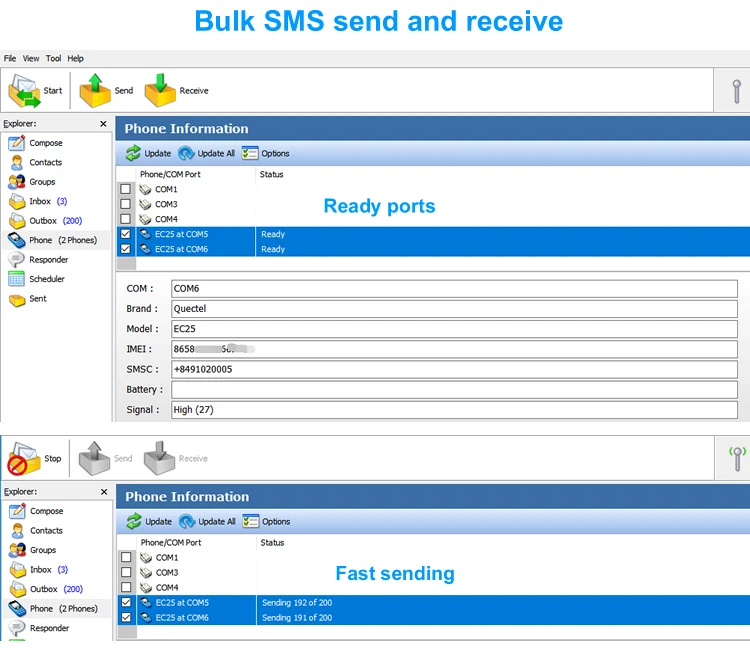Viewport: 750px width, 654px height.
Task: Toggle the checkbox for the row showing Sending 191 of 200
Action: point(126,618)
